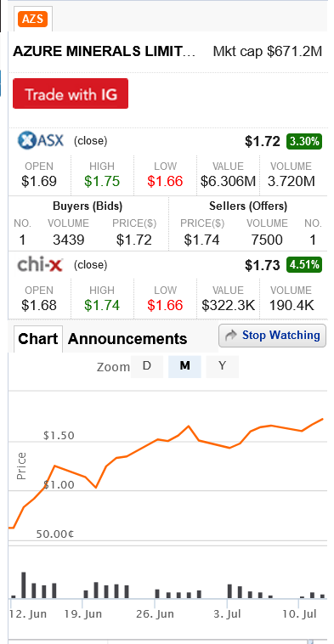Select the D daily zoom option
This screenshot has width=334, height=644.
coord(147,366)
